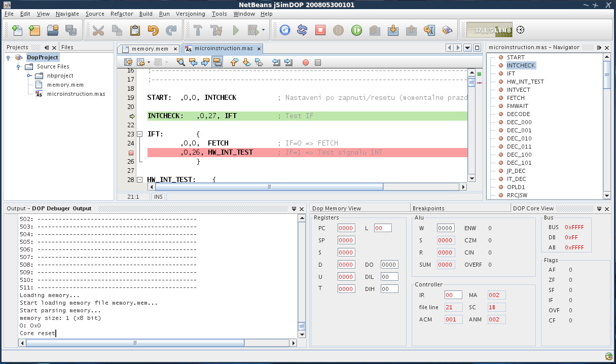Select microinstruction.mas in the Projects tree
This screenshot has width=616, height=364.
76,94
